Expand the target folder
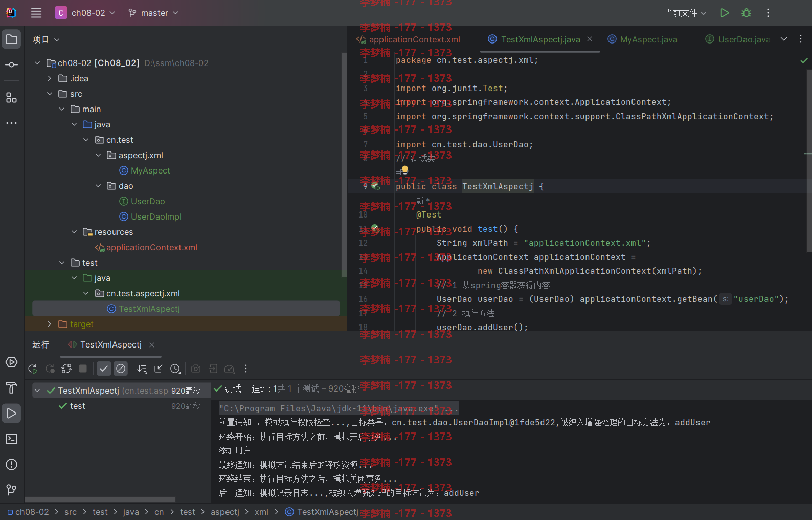The height and width of the screenshot is (520, 812). pos(50,324)
